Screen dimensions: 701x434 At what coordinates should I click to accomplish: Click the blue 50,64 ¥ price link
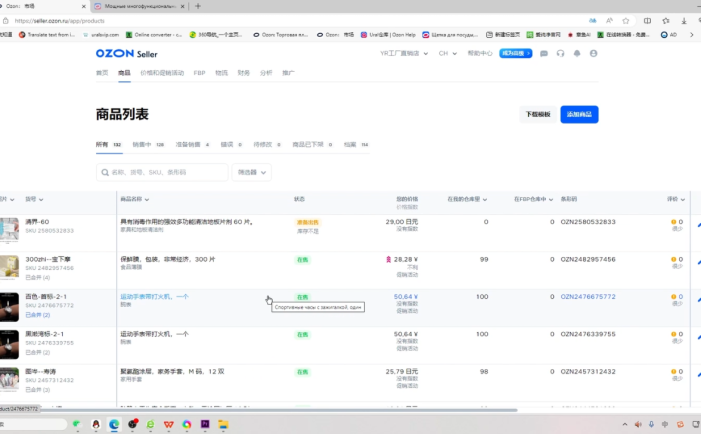tap(406, 297)
